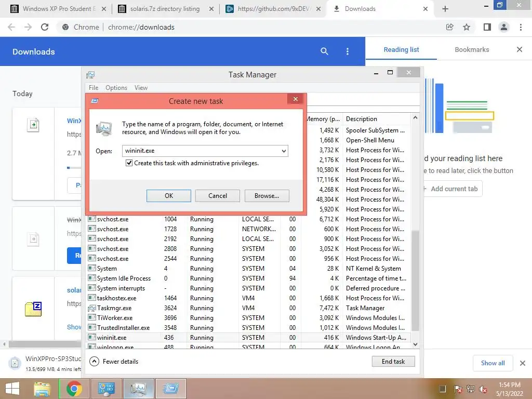Click the Create new task taskbar icon

(x=170, y=389)
